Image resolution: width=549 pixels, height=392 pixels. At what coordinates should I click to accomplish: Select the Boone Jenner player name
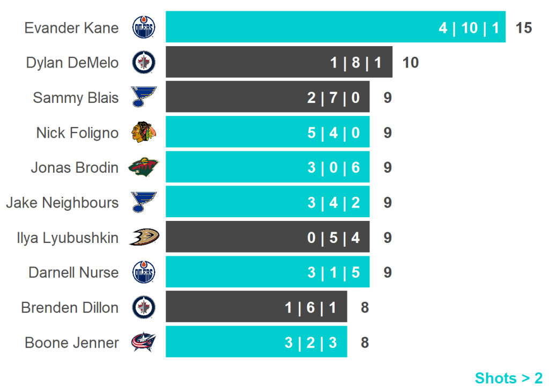pos(72,342)
